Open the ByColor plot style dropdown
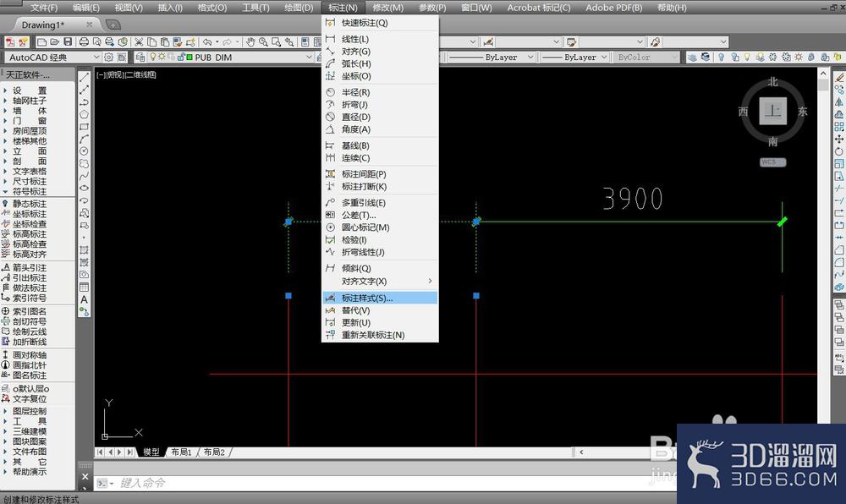This screenshot has height=504, width=846. [x=645, y=58]
